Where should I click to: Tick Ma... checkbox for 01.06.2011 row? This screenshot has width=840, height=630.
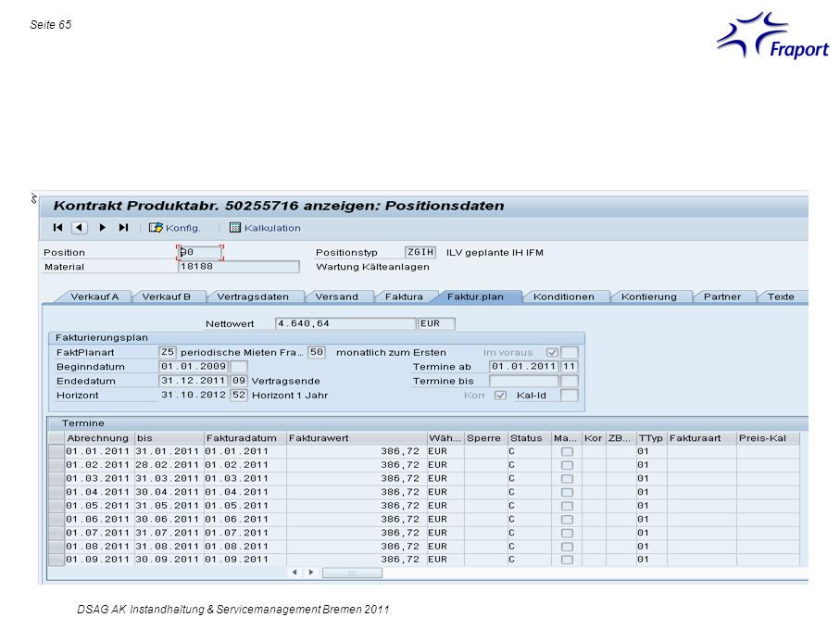(x=567, y=520)
